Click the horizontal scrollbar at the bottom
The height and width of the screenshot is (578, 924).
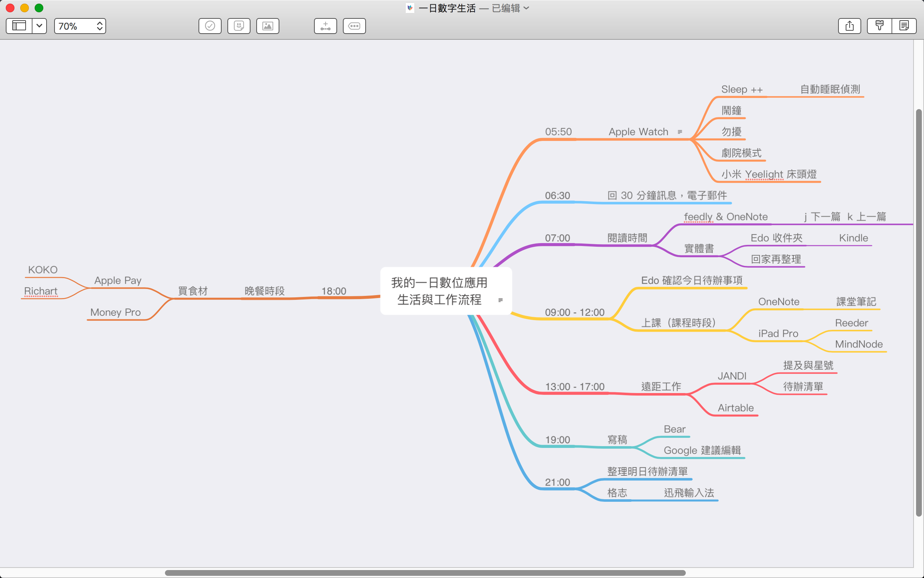(x=425, y=573)
